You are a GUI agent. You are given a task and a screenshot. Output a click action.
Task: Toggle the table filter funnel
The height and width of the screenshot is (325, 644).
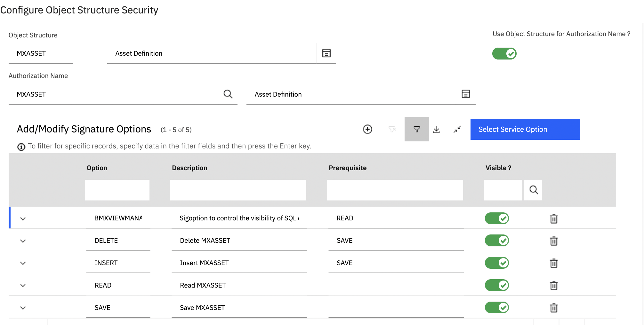pyautogui.click(x=417, y=129)
